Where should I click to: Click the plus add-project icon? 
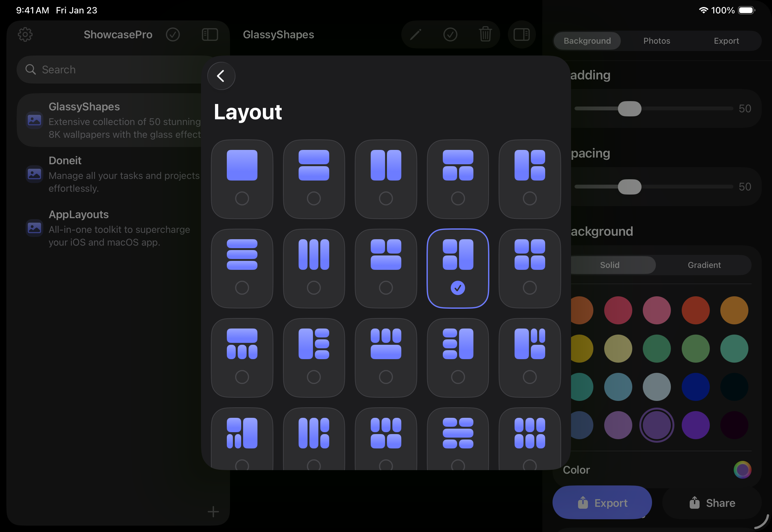pos(213,511)
